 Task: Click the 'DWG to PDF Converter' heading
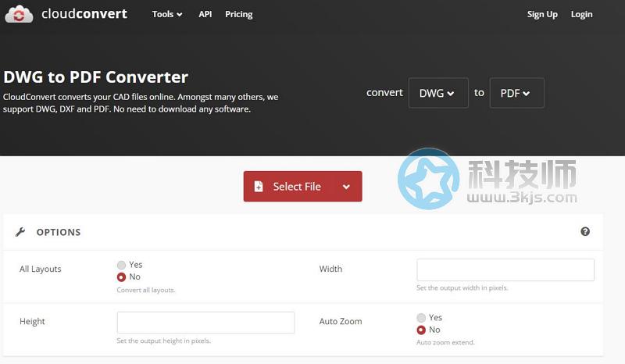tap(95, 77)
